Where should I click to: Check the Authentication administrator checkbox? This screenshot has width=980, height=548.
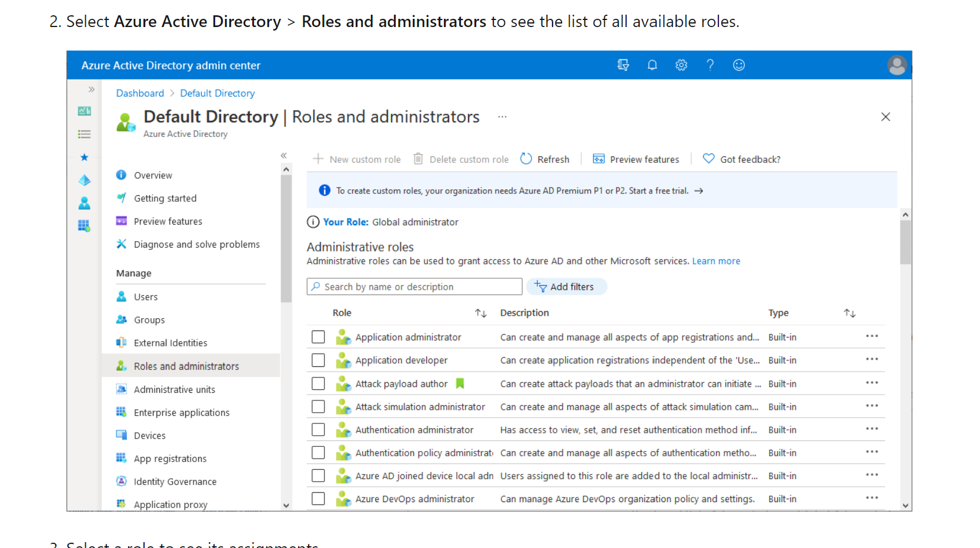(318, 430)
